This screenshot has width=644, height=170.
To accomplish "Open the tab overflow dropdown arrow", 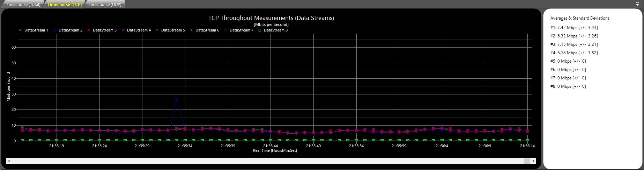I will (x=637, y=4).
